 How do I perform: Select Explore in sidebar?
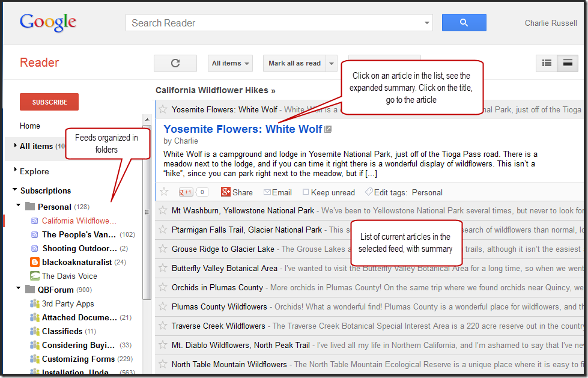click(34, 171)
